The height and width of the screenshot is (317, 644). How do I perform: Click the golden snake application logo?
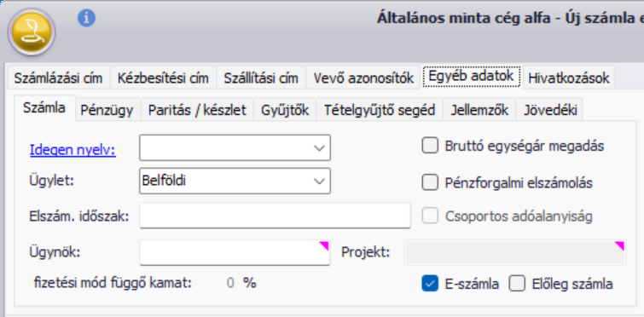(32, 32)
